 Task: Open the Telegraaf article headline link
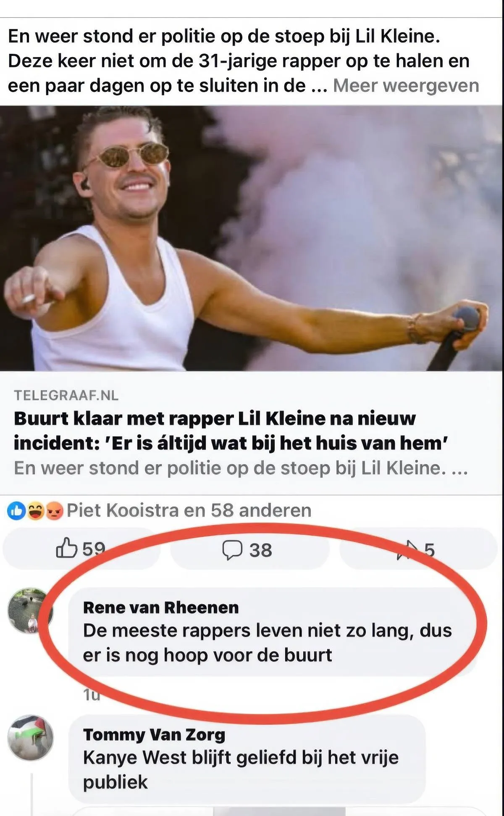tap(231, 430)
